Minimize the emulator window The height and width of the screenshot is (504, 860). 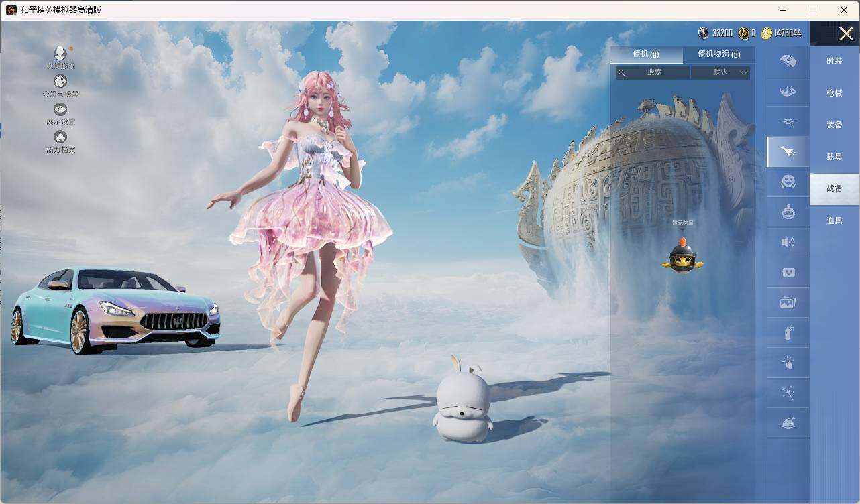tap(783, 10)
